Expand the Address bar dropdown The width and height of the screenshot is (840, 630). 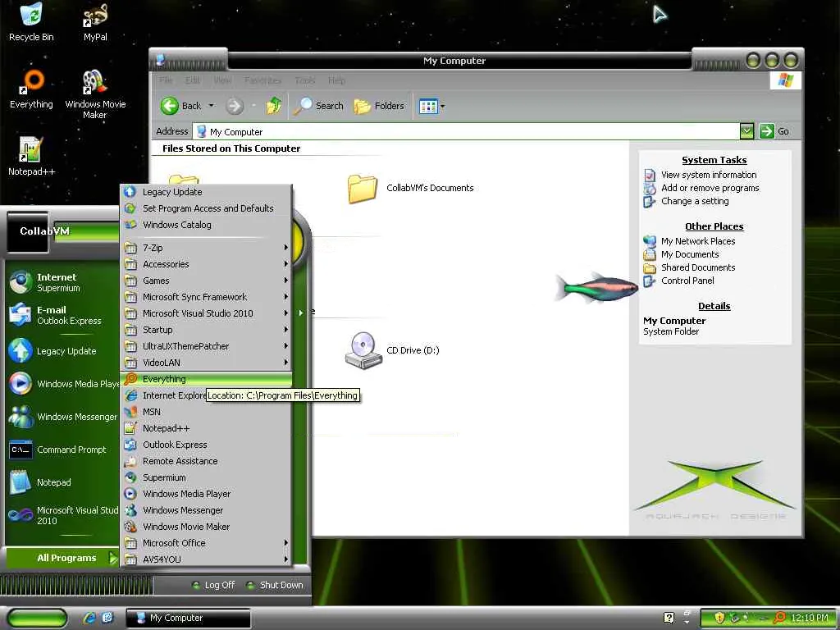[x=746, y=131]
